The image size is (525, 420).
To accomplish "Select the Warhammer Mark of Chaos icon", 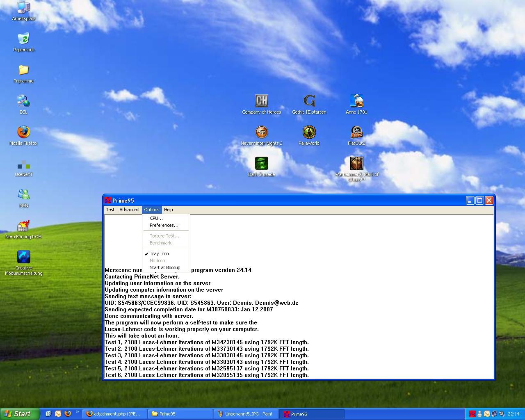I will [356, 169].
